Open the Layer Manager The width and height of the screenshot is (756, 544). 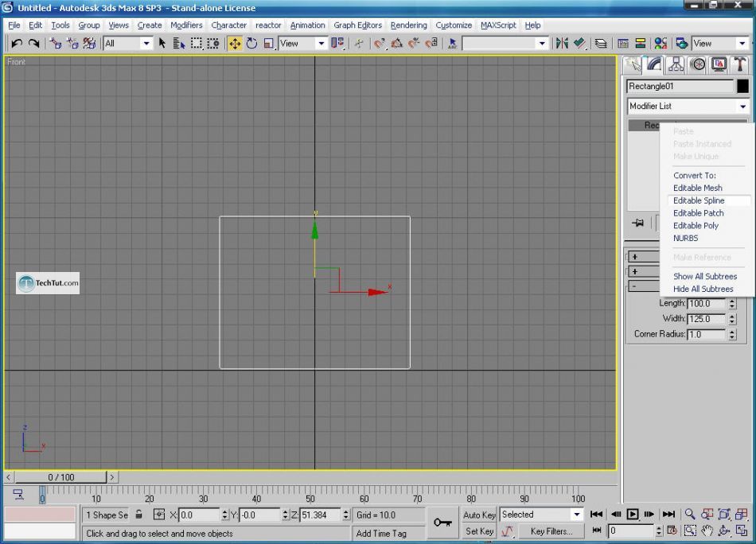[601, 44]
